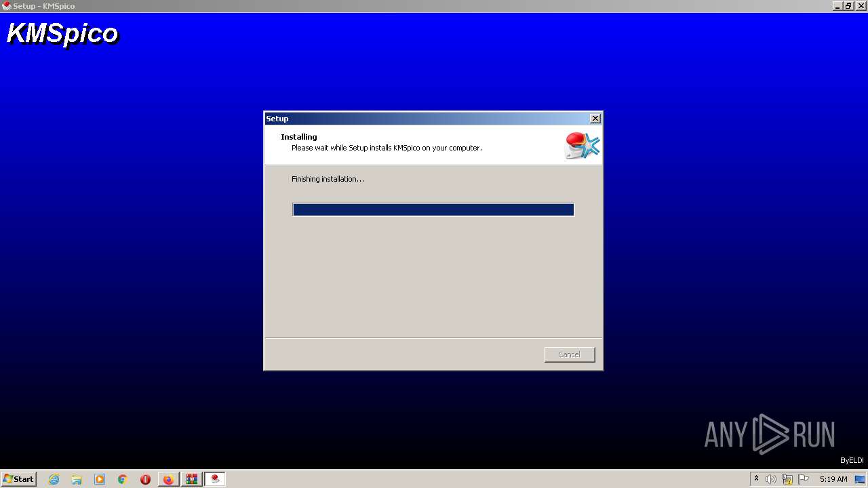The image size is (868, 488).
Task: Open Firefox from the taskbar
Action: [x=168, y=479]
